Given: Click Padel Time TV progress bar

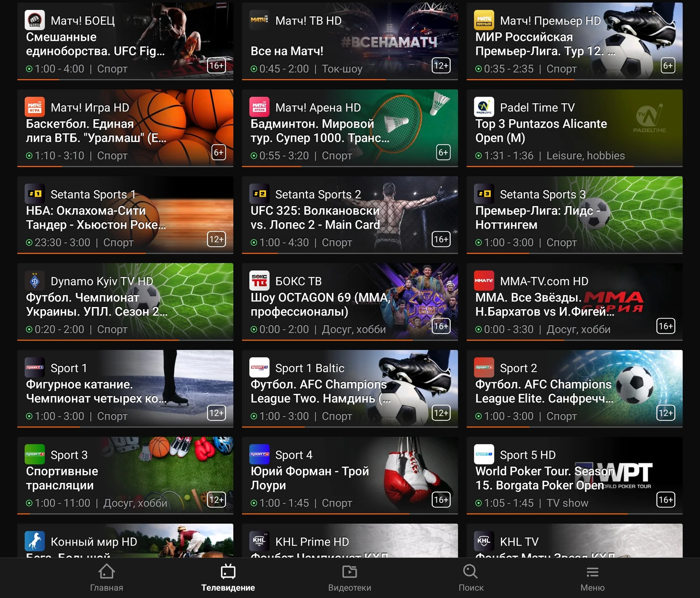Looking at the screenshot, I should tap(574, 166).
